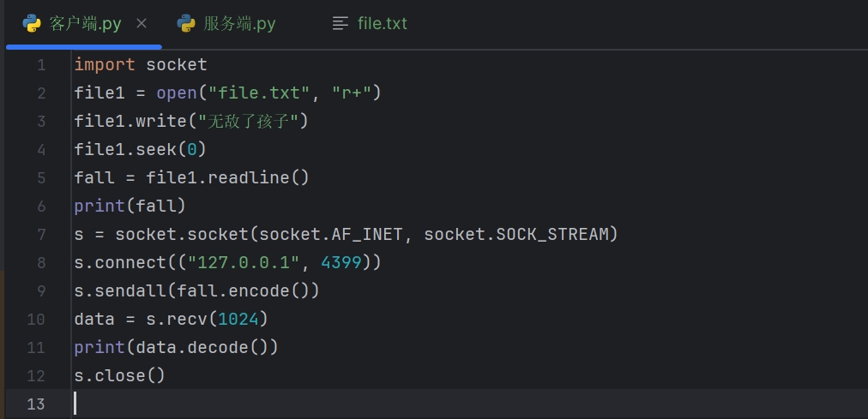
Task: Click line number 7 in the gutter
Action: coord(41,234)
